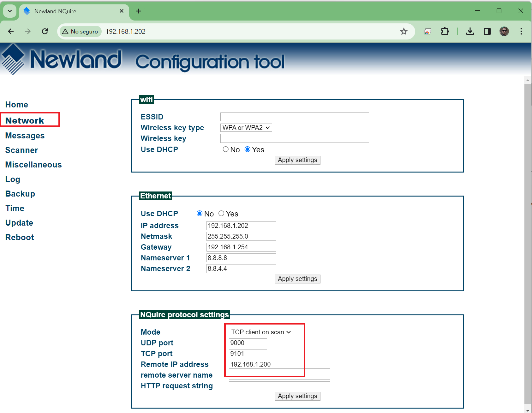The image size is (532, 413).
Task: Toggle the browser side panel icon
Action: 487,31
